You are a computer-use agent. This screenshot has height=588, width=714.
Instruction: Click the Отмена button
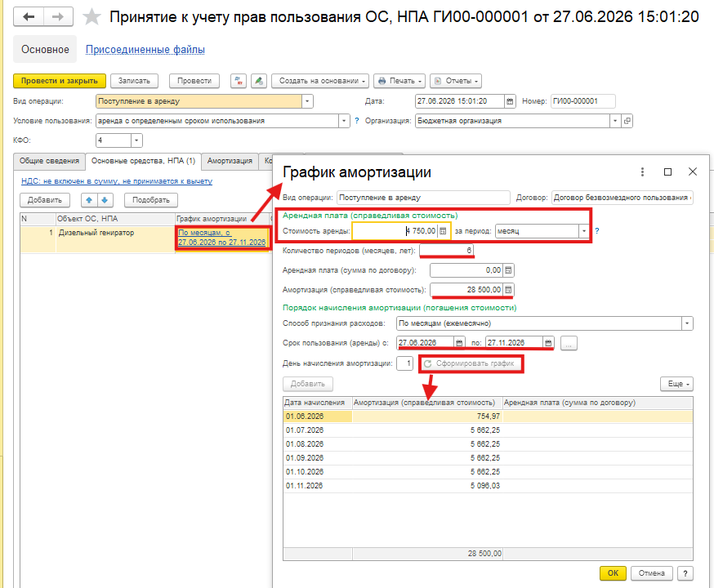click(652, 573)
